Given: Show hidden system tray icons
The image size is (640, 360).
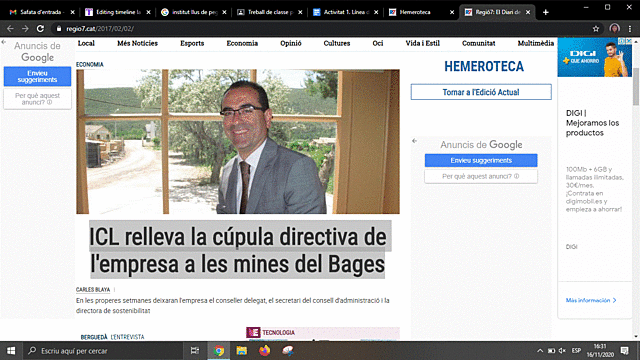Looking at the screenshot, I should pyautogui.click(x=540, y=351).
